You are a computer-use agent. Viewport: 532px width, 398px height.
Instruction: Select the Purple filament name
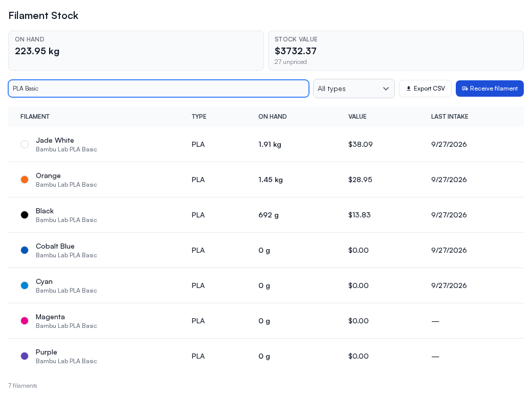pos(47,352)
